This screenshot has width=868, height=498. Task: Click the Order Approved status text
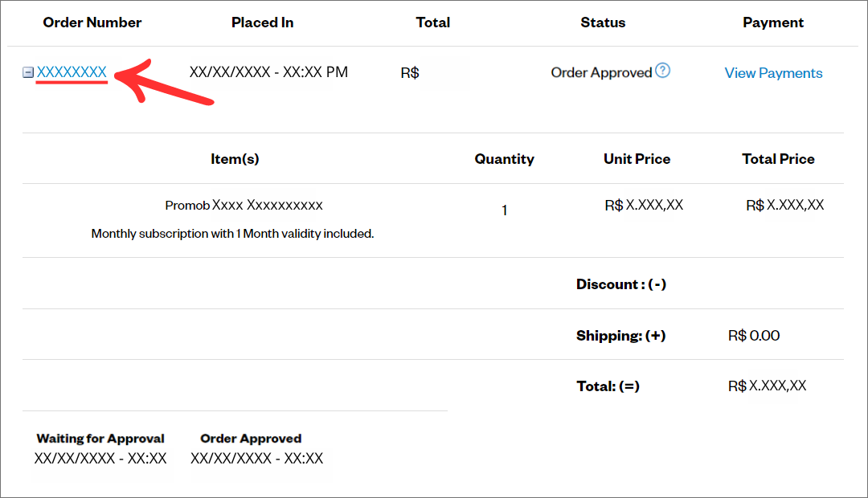point(601,72)
